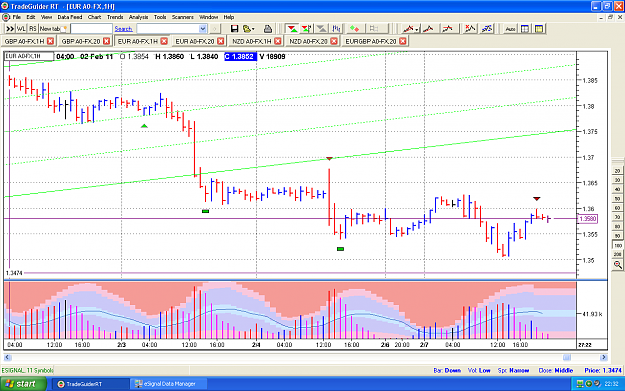Open the Data Feed menu
Image resolution: width=625 pixels, height=391 pixels.
click(x=70, y=17)
